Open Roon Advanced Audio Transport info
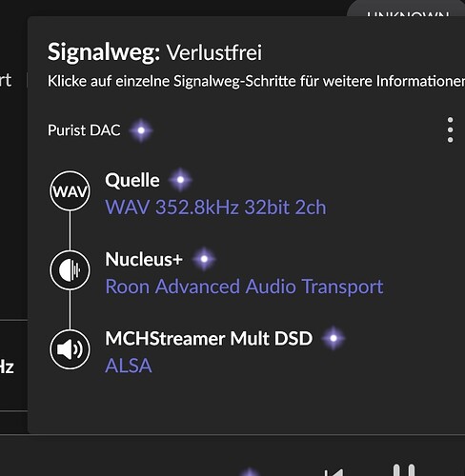465x476 pixels. click(244, 287)
